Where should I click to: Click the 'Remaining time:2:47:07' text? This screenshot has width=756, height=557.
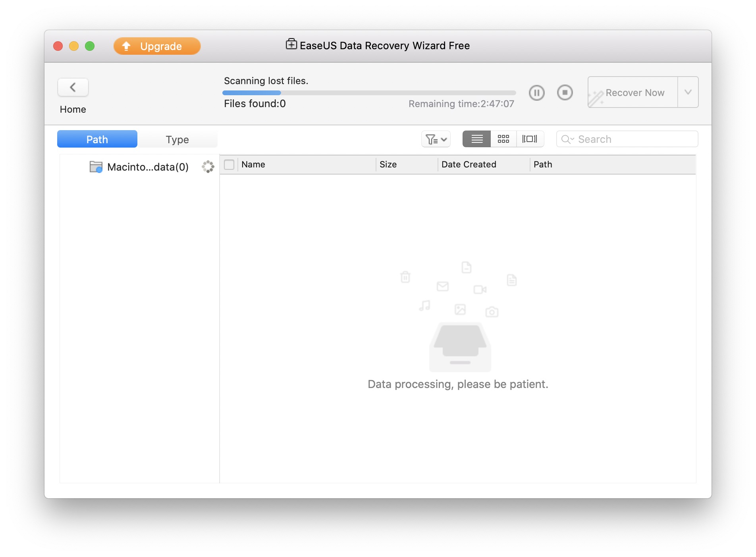[x=461, y=104]
